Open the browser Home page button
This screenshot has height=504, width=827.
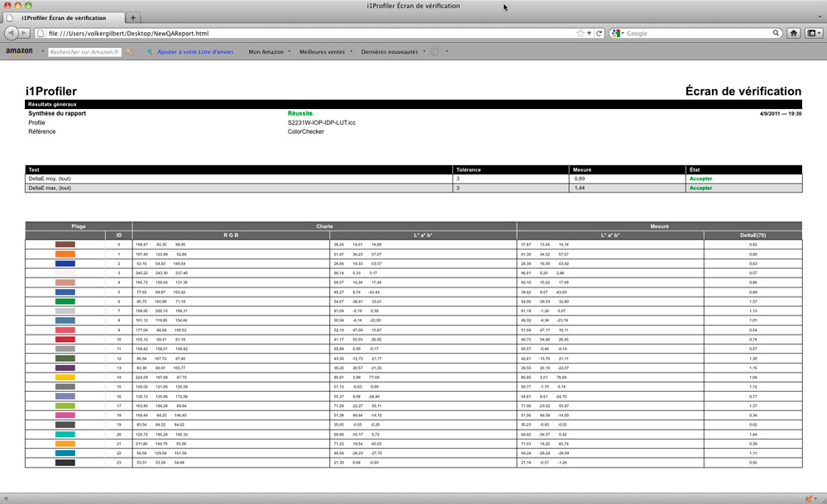[793, 33]
